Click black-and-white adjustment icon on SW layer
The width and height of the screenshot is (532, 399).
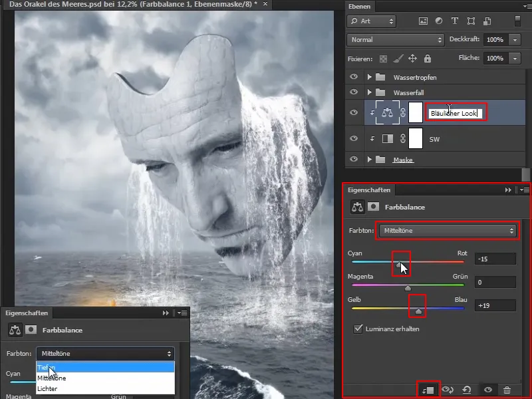pos(387,138)
